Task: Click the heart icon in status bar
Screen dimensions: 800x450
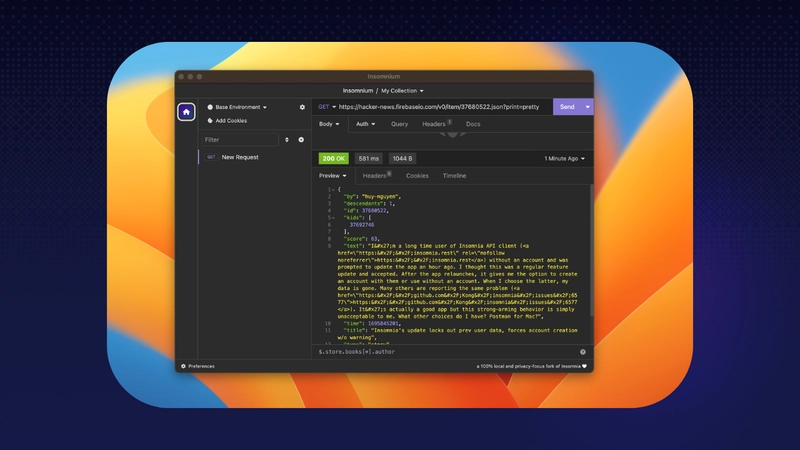Action: pos(586,366)
